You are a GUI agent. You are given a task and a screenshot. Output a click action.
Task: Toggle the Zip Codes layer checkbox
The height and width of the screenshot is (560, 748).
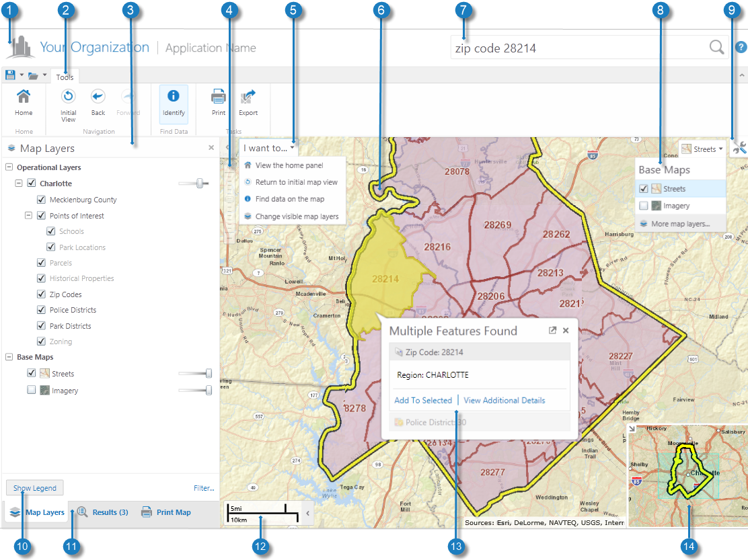click(x=41, y=294)
